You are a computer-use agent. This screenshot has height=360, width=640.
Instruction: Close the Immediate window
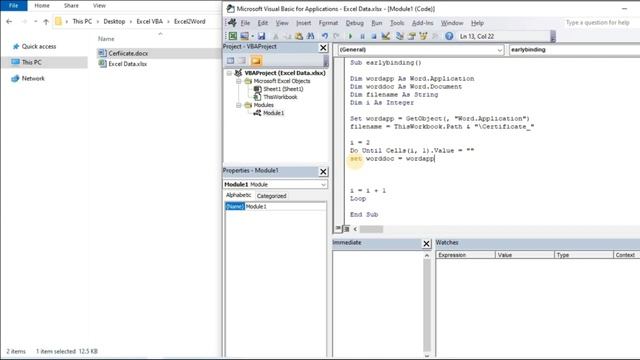click(x=427, y=244)
